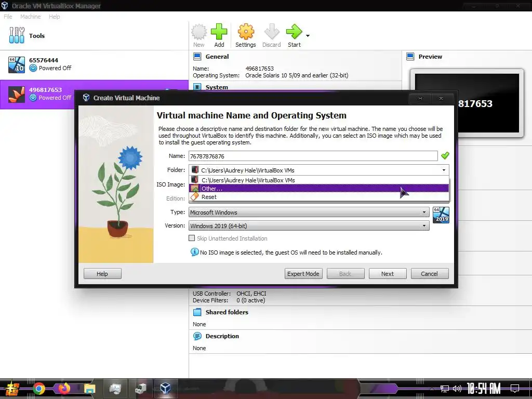532x399 pixels.
Task: Click the Help button in wizard dialog
Action: 102,274
